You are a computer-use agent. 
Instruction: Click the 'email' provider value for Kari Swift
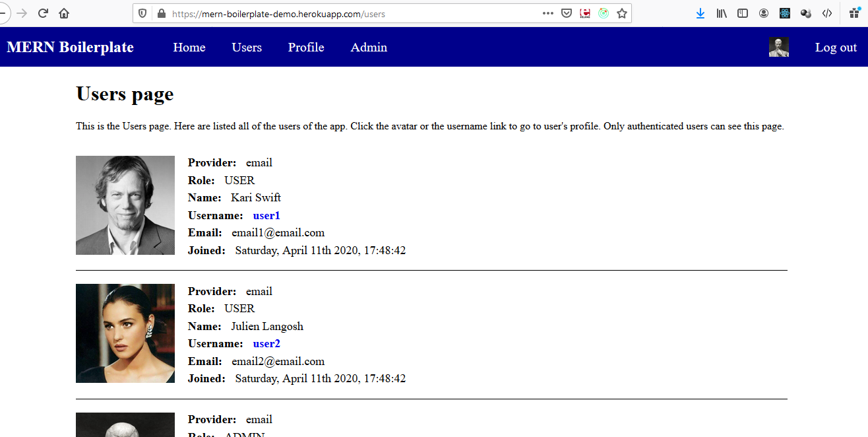tap(259, 162)
